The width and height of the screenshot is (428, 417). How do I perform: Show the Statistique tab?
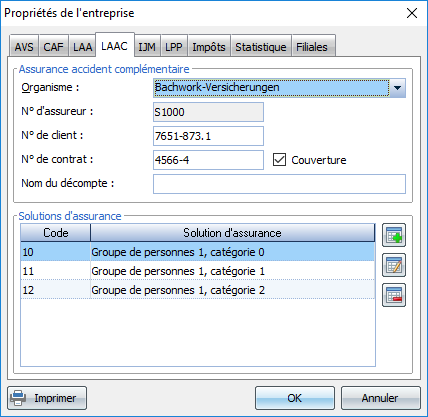[x=261, y=47]
